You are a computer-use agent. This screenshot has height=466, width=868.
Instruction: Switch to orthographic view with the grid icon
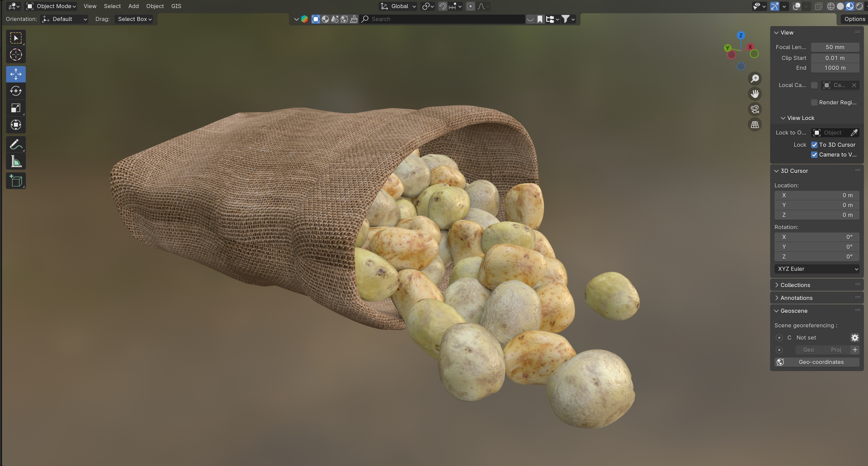pyautogui.click(x=755, y=125)
